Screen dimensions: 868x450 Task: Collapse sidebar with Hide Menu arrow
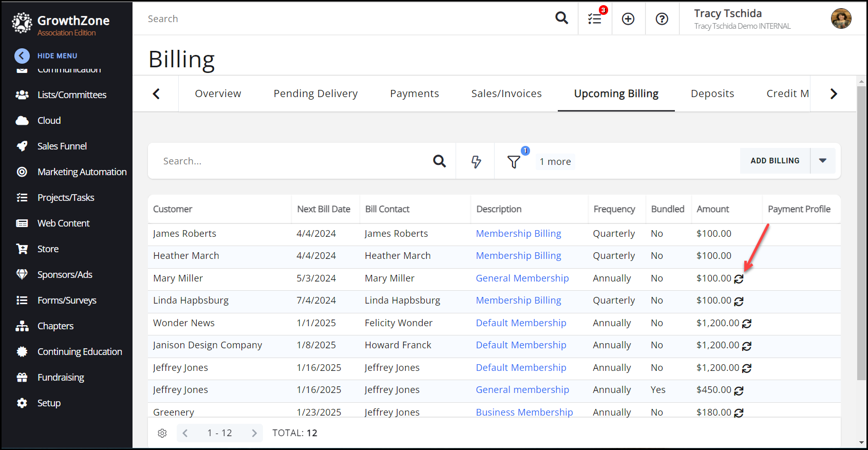click(22, 55)
